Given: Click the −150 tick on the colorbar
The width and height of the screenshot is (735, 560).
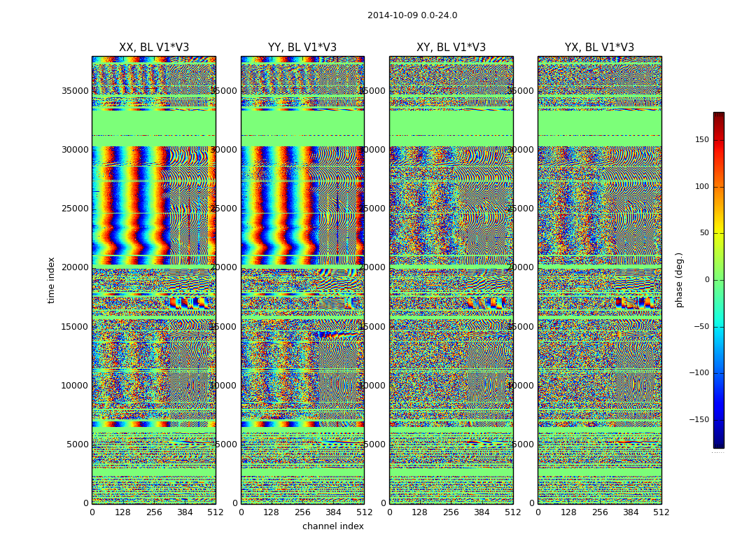Looking at the screenshot, I should pos(699,419).
